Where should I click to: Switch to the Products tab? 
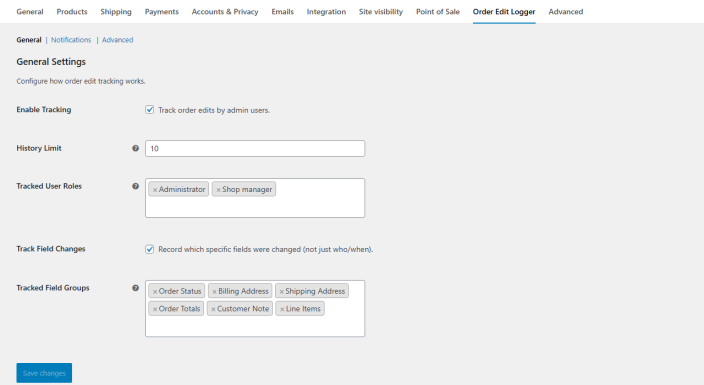click(72, 12)
